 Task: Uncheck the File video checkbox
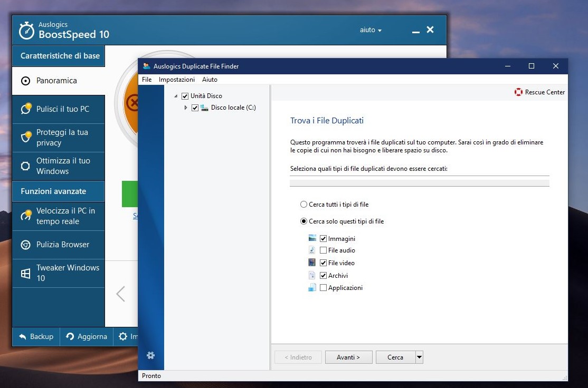pos(323,263)
